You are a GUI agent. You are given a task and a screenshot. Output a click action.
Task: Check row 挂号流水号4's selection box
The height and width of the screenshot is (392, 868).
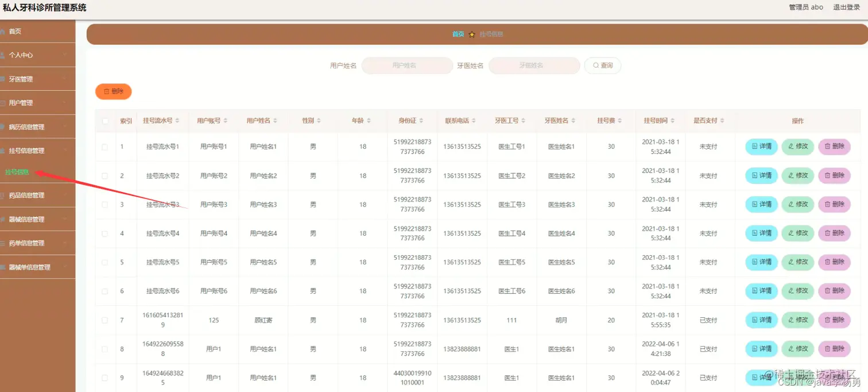click(x=104, y=233)
